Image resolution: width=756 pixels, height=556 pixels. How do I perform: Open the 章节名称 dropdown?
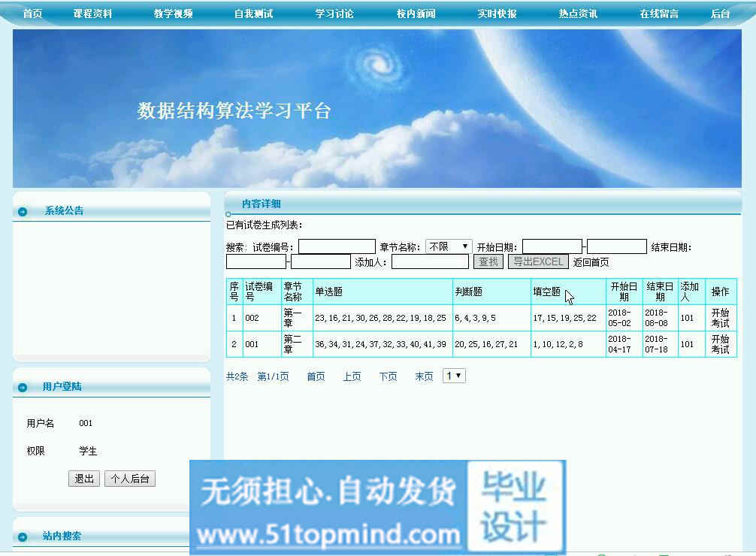449,246
